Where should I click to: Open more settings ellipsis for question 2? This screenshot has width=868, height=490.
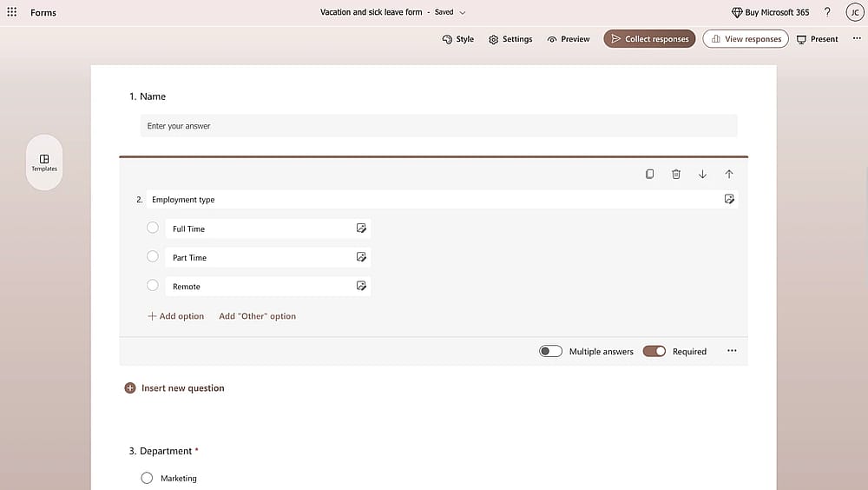[732, 351]
